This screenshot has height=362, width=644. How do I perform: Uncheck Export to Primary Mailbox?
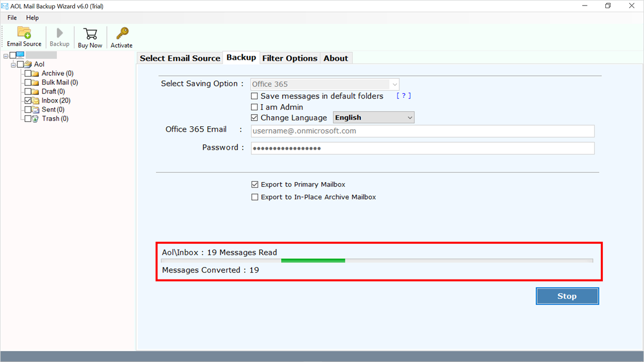point(255,185)
